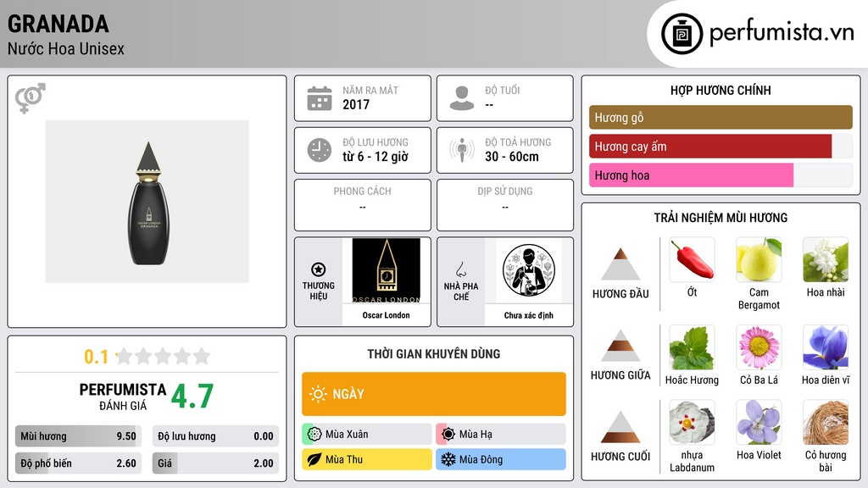
Task: Click the calendar icon beside Năm ra mắt
Action: [320, 98]
